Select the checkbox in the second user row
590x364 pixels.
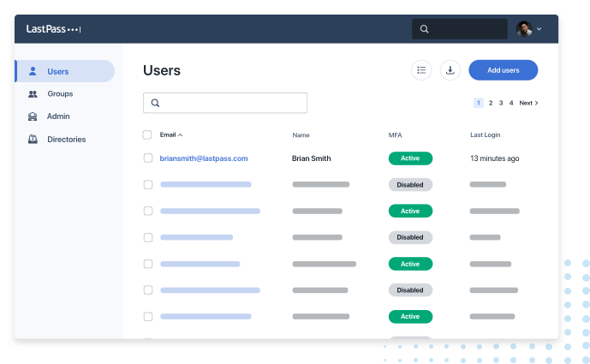point(147,184)
